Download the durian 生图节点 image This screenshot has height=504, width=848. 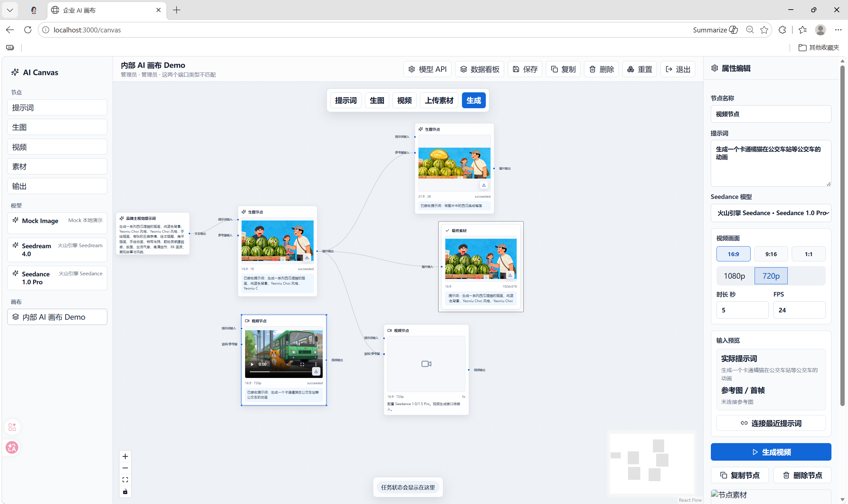484,185
